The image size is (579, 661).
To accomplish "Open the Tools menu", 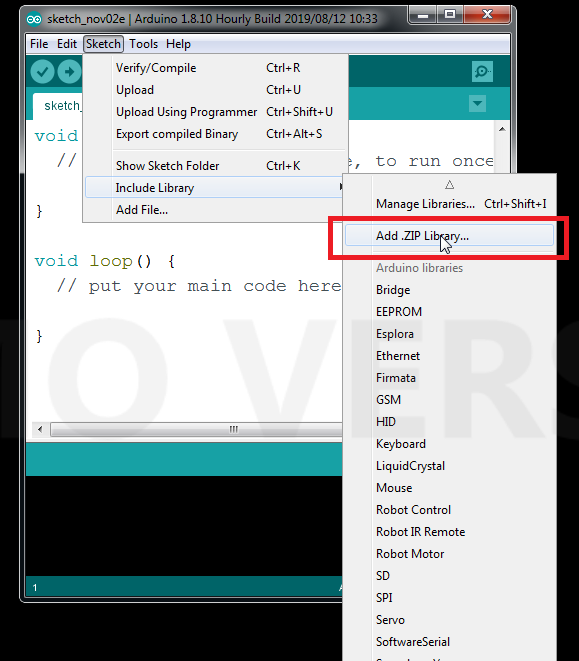I will (143, 44).
